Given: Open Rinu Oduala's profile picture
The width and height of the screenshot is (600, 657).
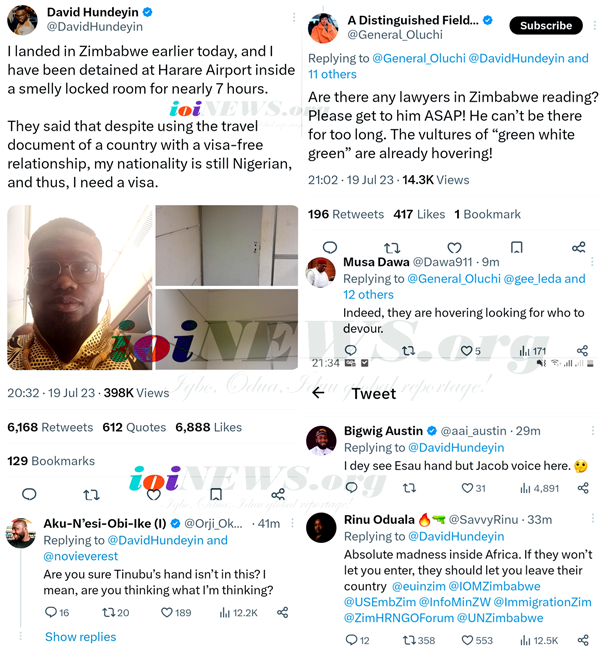Looking at the screenshot, I should pyautogui.click(x=321, y=528).
